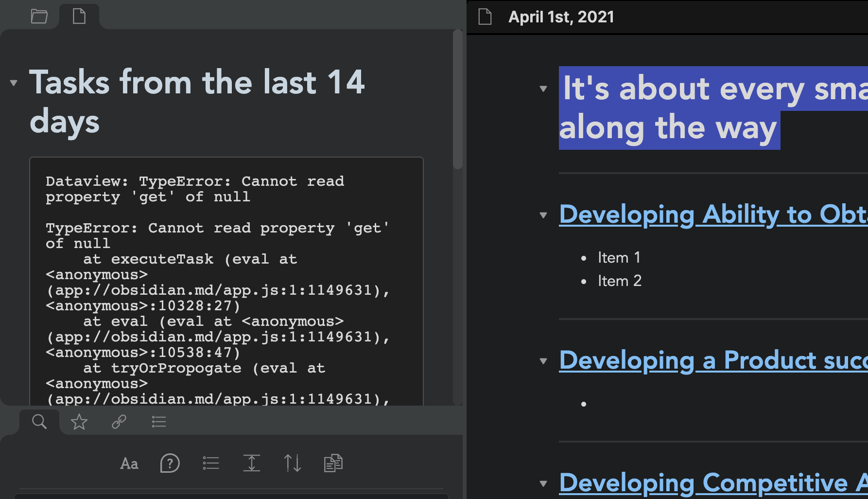Collapse the Developing Competitive section
Viewport: 868px width, 499px height.
(x=543, y=484)
